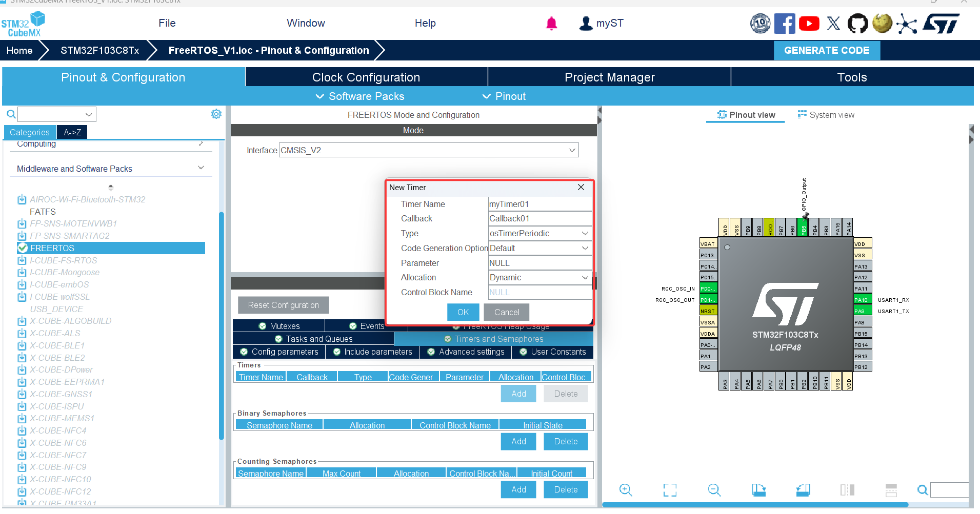980x514 pixels.
Task: Open the Help menu
Action: (x=425, y=23)
